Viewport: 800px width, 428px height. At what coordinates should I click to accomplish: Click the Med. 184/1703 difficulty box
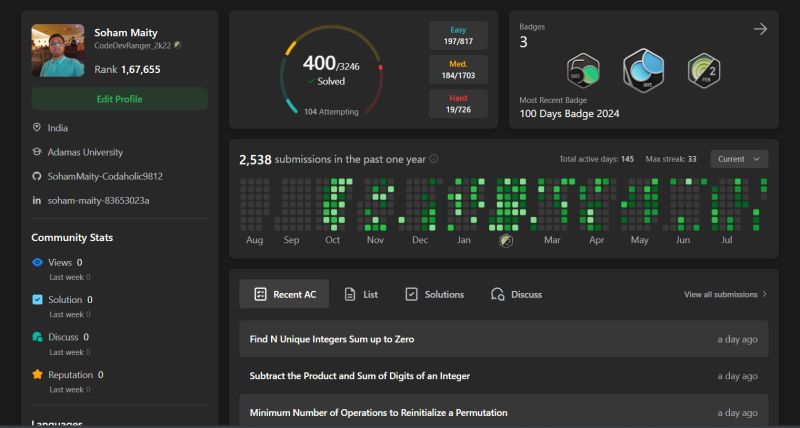[458, 69]
